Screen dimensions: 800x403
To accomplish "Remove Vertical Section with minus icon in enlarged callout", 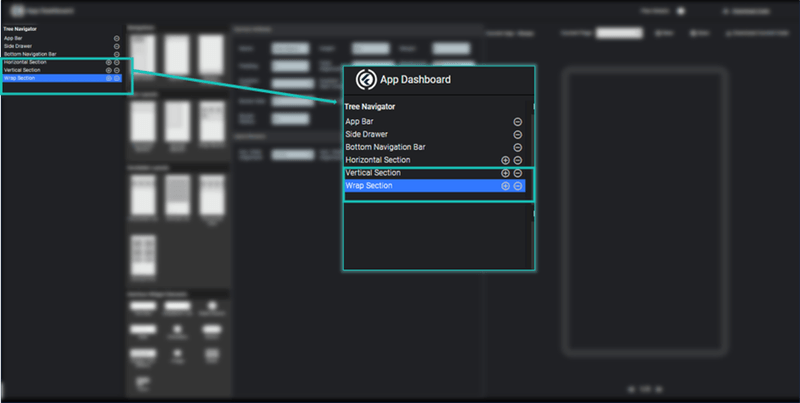I will 518,173.
